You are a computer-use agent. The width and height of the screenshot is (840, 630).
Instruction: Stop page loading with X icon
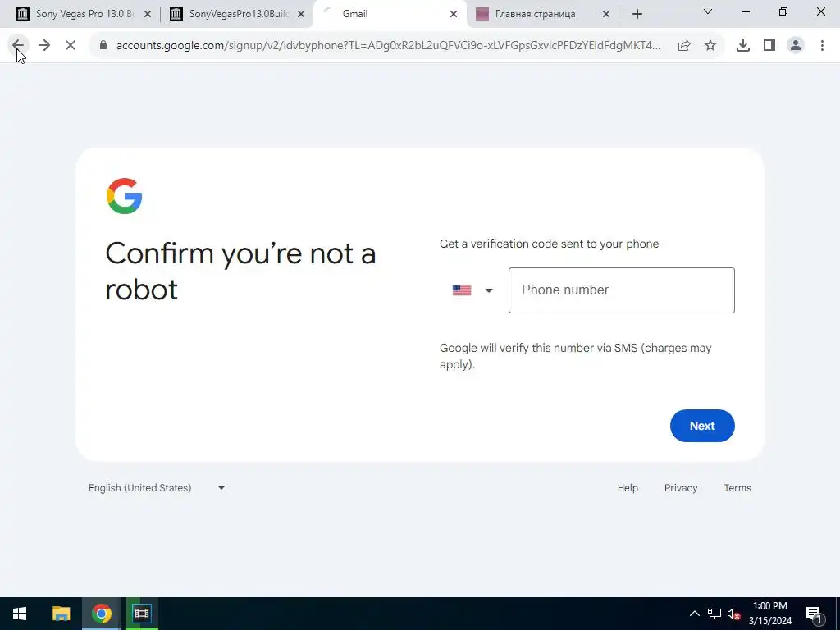(71, 45)
